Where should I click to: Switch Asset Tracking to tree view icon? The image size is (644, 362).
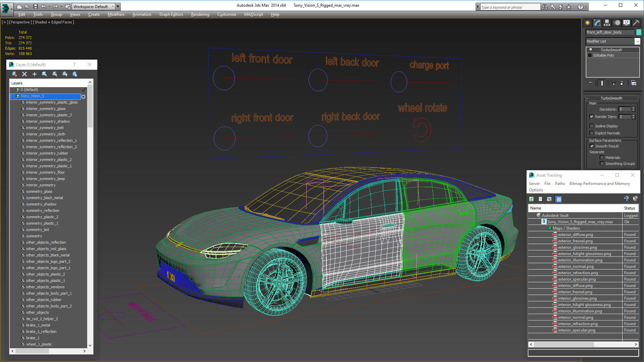click(x=549, y=199)
